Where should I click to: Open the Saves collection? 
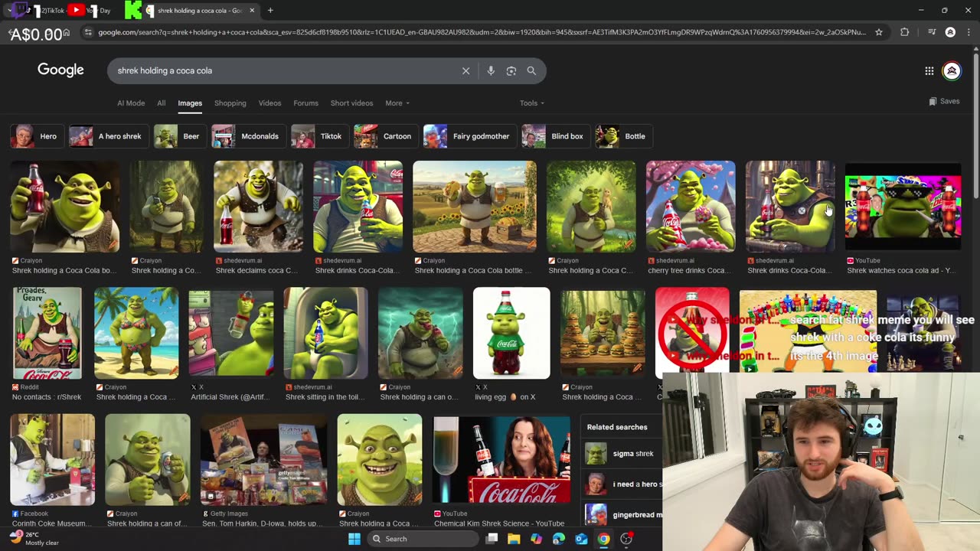(x=944, y=101)
